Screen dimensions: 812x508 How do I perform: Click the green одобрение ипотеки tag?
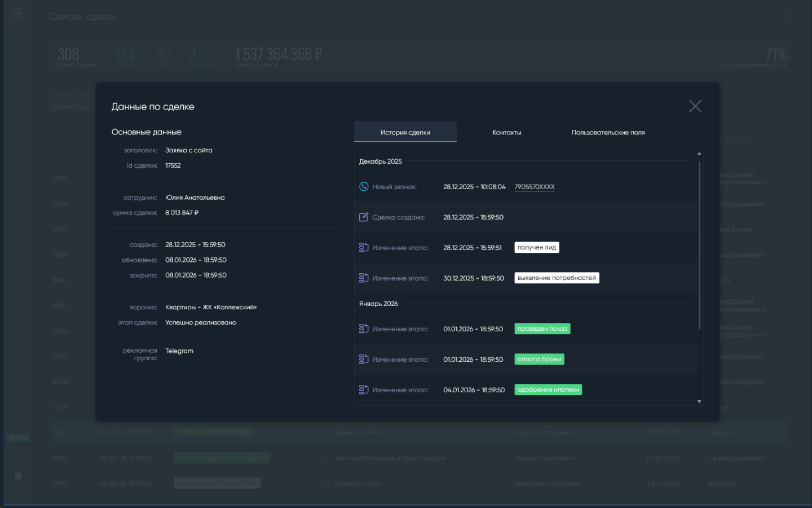click(548, 390)
